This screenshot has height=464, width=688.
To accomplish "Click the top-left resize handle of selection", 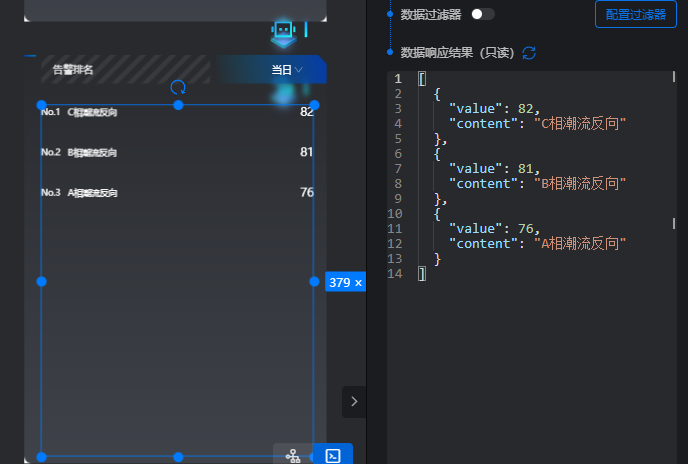I will [x=42, y=105].
